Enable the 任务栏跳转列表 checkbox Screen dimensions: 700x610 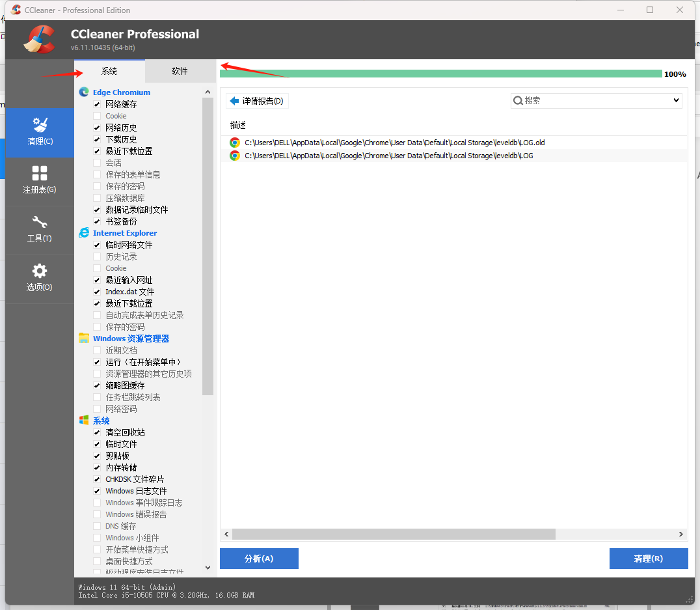coord(97,397)
